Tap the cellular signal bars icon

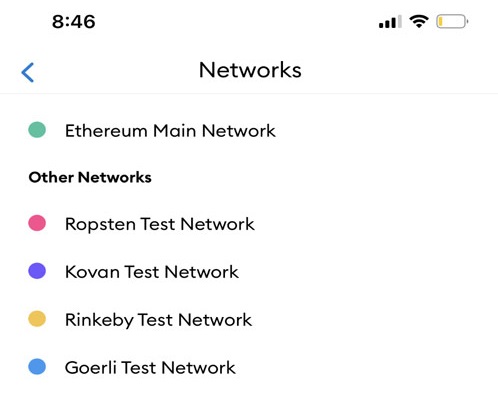pos(390,22)
